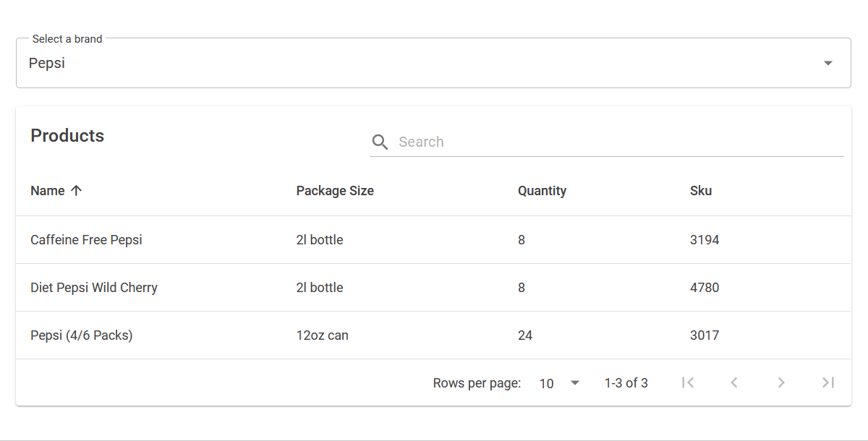This screenshot has width=868, height=441.
Task: Go to the first page icon
Action: tap(688, 382)
